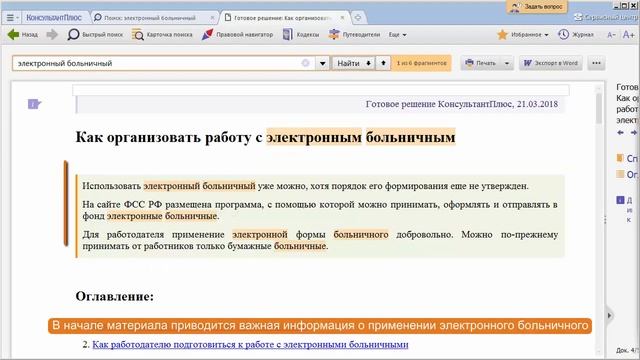
Task: Click the grey forward arrow
Action: tap(52, 35)
